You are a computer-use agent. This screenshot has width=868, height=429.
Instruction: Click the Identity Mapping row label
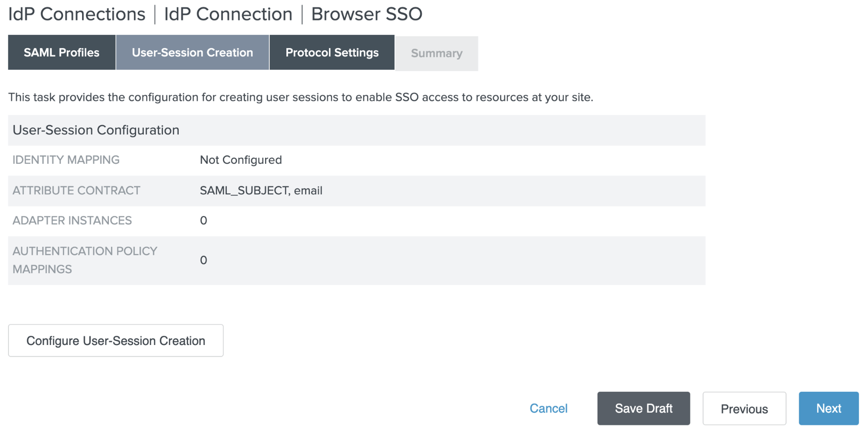pos(66,160)
